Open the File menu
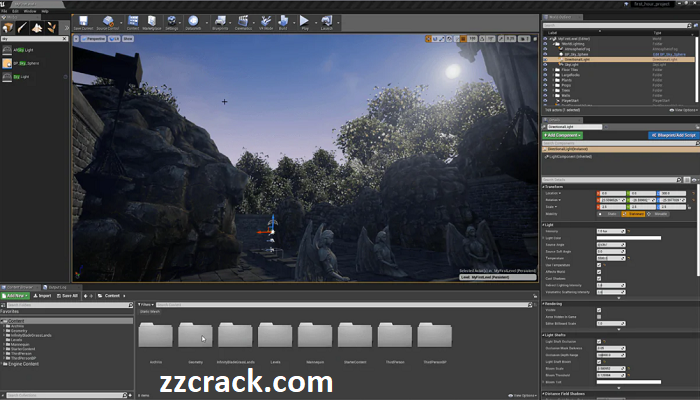This screenshot has width=700, height=400. click(4, 11)
